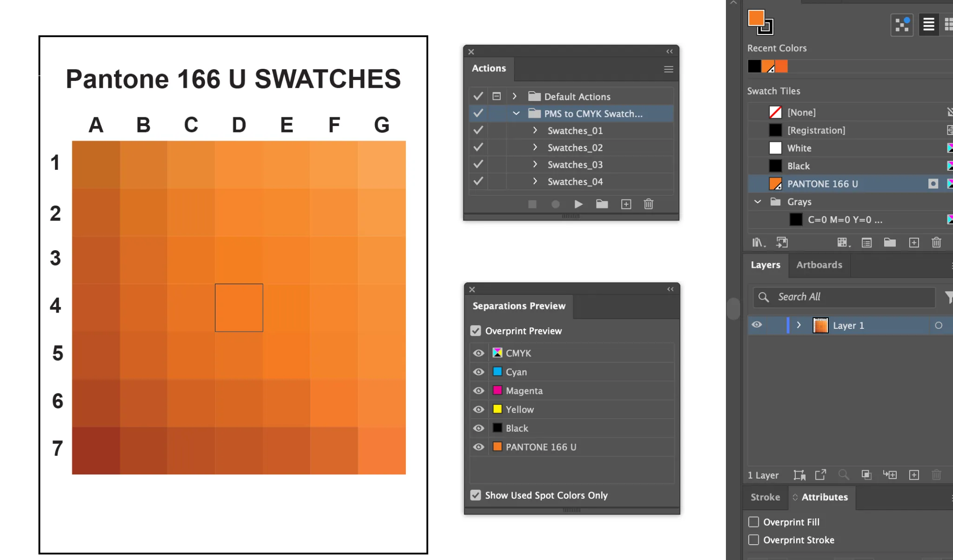Create a new sublayer in Layers panel
This screenshot has width=953, height=560.
(890, 475)
